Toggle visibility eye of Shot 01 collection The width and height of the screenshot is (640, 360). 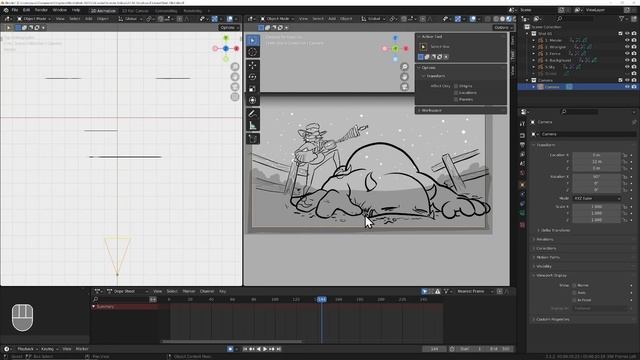(627, 33)
